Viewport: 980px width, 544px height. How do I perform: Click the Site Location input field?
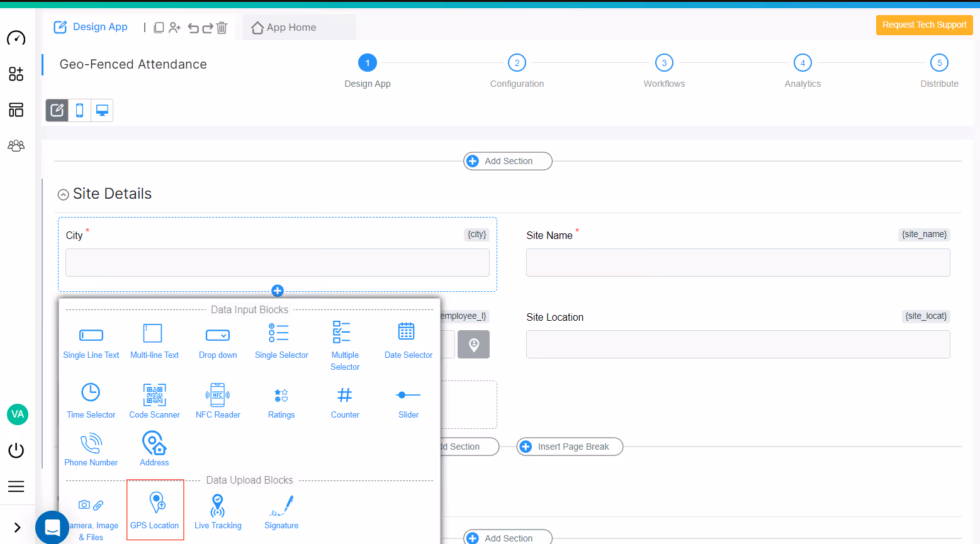(x=738, y=345)
